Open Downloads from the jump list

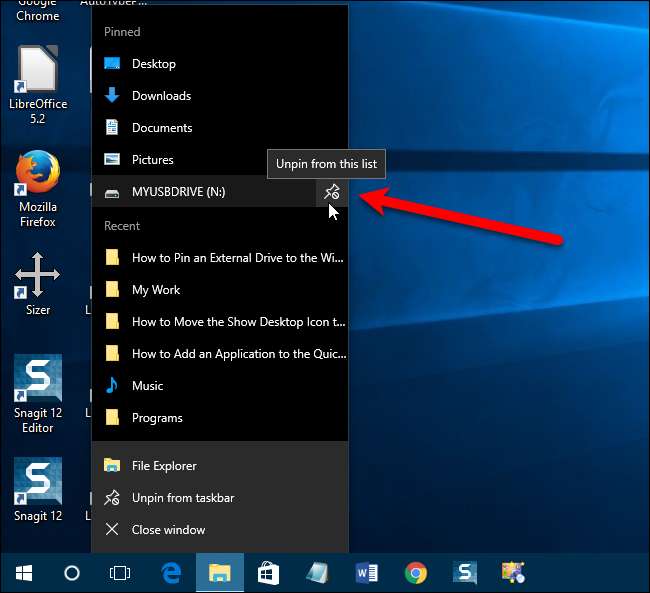tap(161, 96)
